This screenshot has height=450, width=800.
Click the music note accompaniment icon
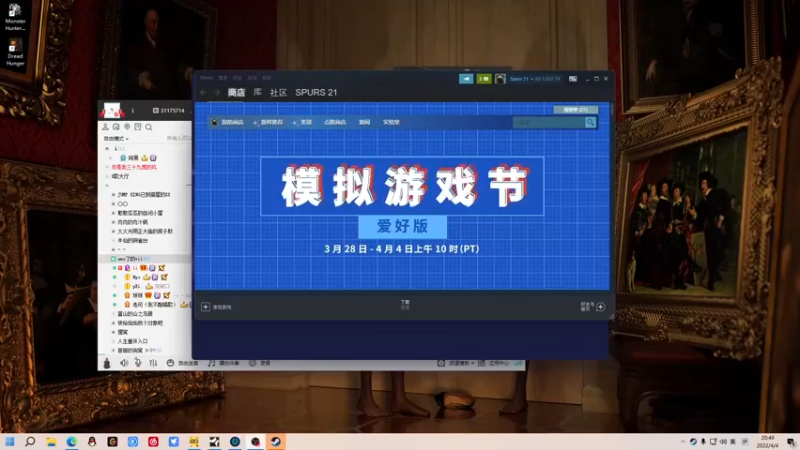coord(211,363)
